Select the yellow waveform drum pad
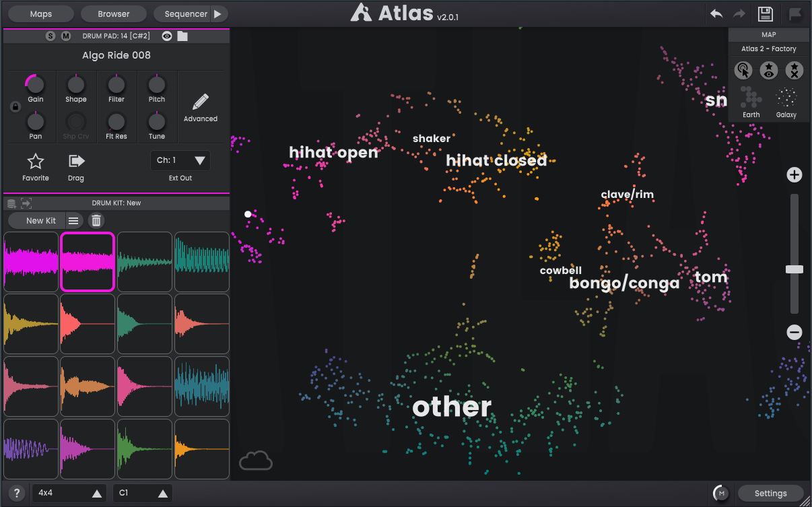This screenshot has width=812, height=507. coord(31,324)
